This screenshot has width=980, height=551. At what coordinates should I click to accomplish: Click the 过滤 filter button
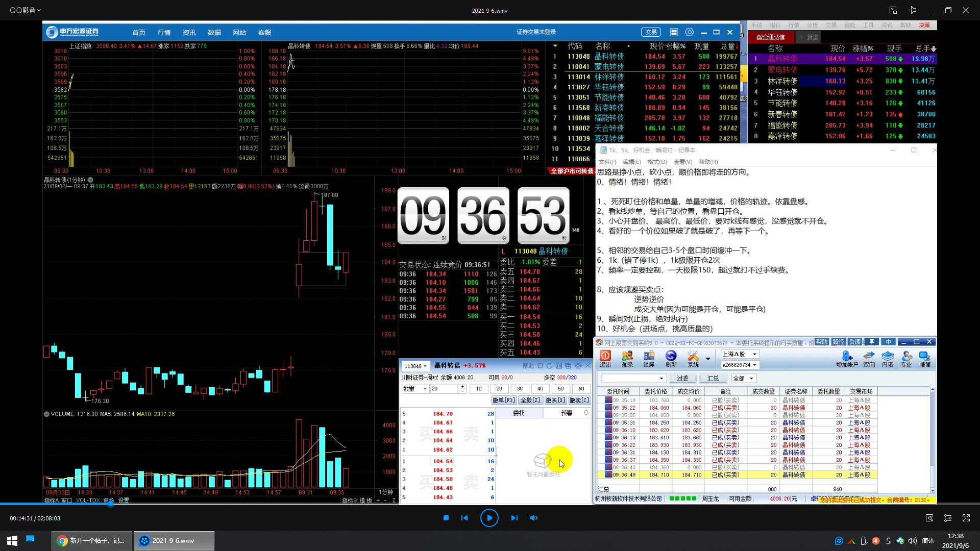point(682,378)
